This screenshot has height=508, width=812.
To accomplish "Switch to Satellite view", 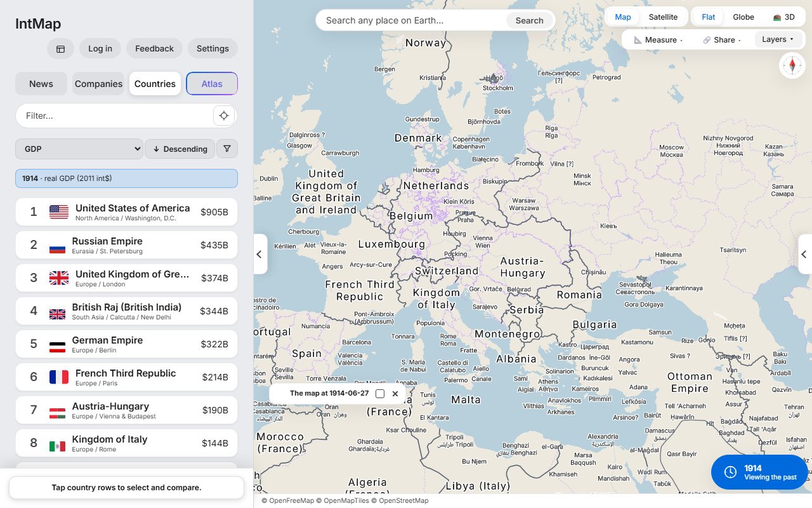I will click(x=663, y=17).
